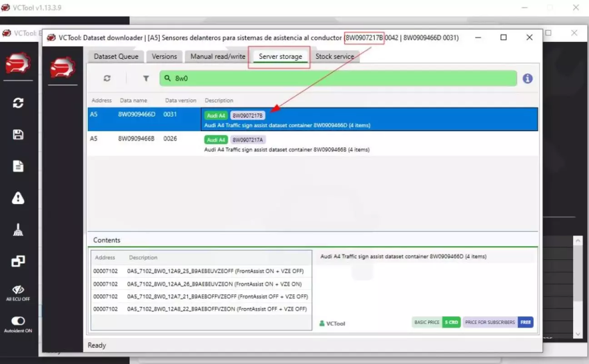Screen dimensions: 589x364
Task: Select the 12AA_26 BEUVZEON contents item
Action: pyautogui.click(x=201, y=284)
